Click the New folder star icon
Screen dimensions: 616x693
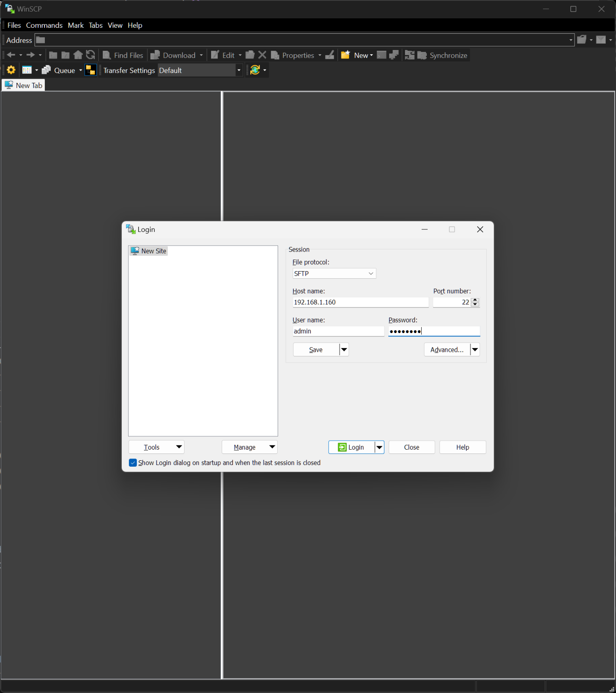coord(346,55)
